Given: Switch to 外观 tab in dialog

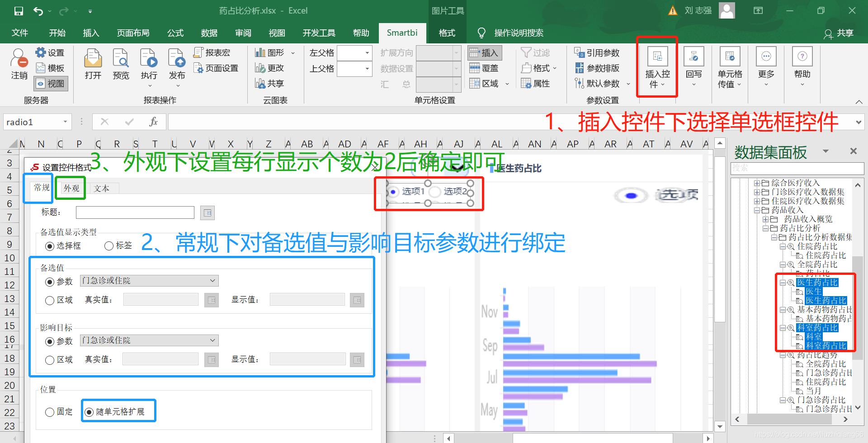Looking at the screenshot, I should tap(71, 189).
